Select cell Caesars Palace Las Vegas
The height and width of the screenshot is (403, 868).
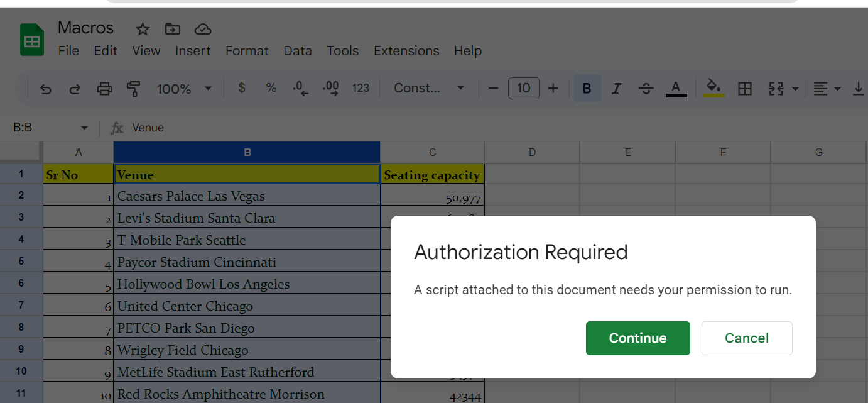coord(247,196)
